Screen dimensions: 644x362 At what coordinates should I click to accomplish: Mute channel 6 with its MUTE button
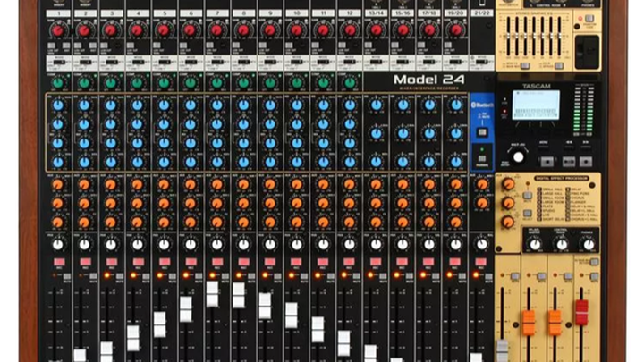[x=199, y=276]
